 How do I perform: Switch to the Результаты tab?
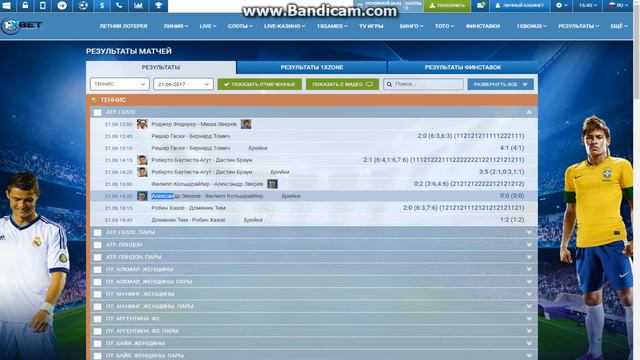tap(161, 67)
